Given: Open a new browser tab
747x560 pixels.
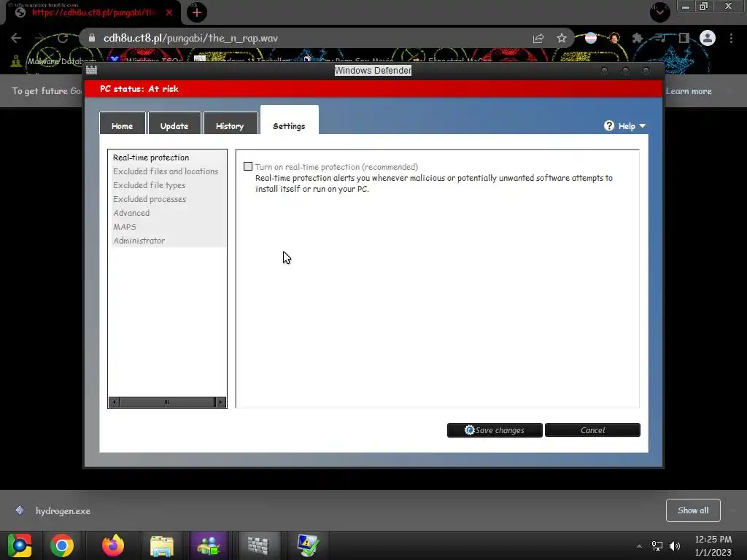Looking at the screenshot, I should pyautogui.click(x=197, y=12).
